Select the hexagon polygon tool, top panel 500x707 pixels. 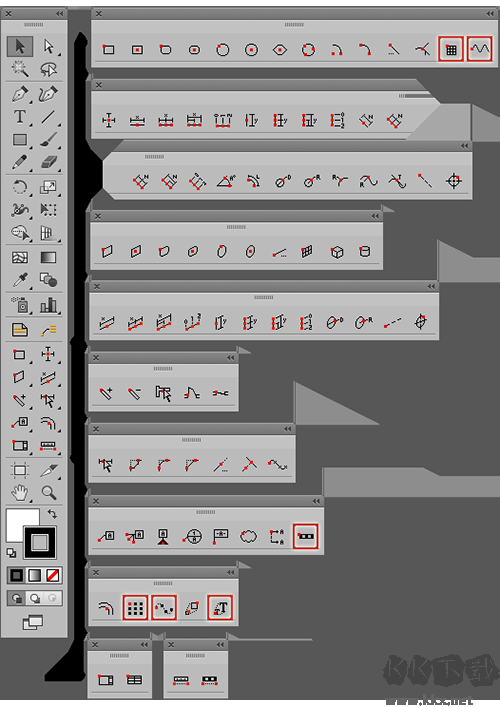point(280,50)
